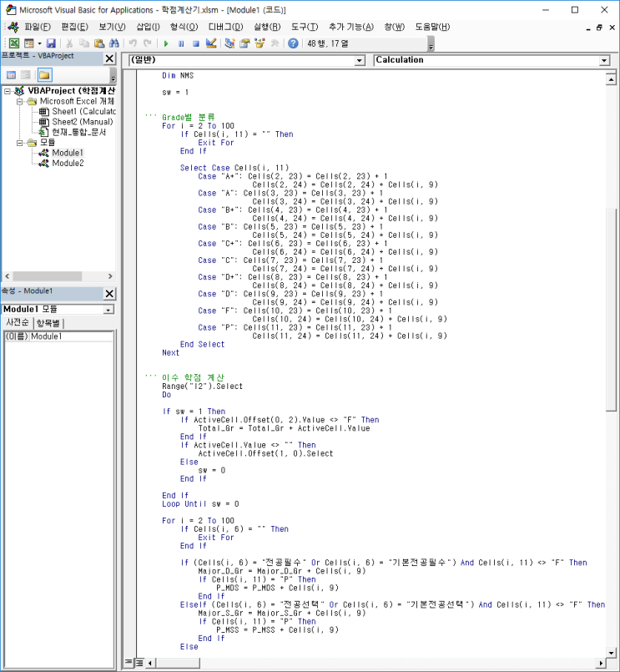Open the 형식(O) menu
The width and height of the screenshot is (620, 672).
[184, 27]
